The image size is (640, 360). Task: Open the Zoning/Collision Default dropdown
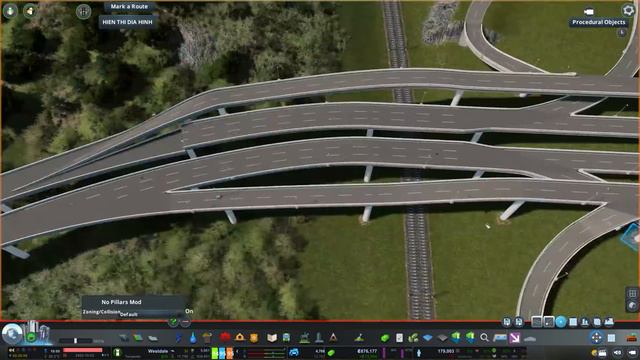(133, 314)
